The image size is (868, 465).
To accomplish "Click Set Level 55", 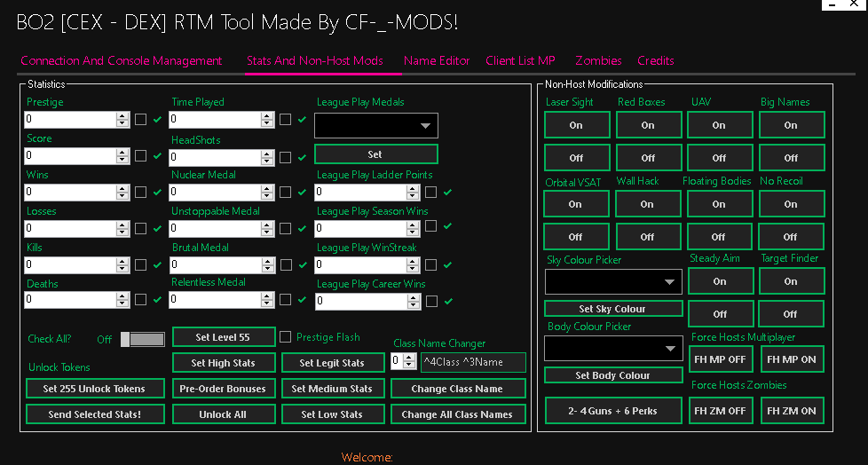I will (x=224, y=336).
